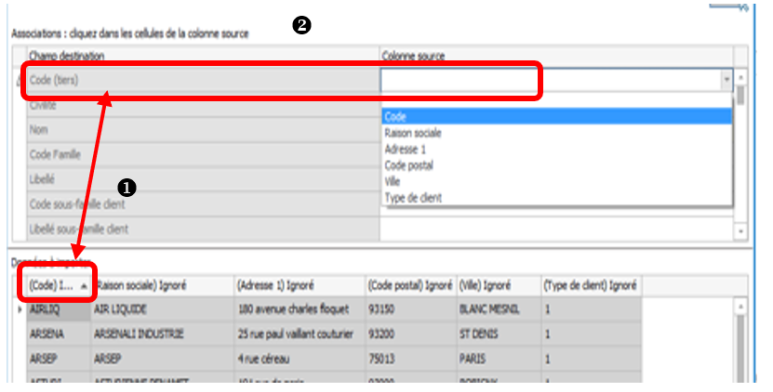Click the '(Code postal) Ignoré' column header
773x392 pixels.
tap(411, 285)
